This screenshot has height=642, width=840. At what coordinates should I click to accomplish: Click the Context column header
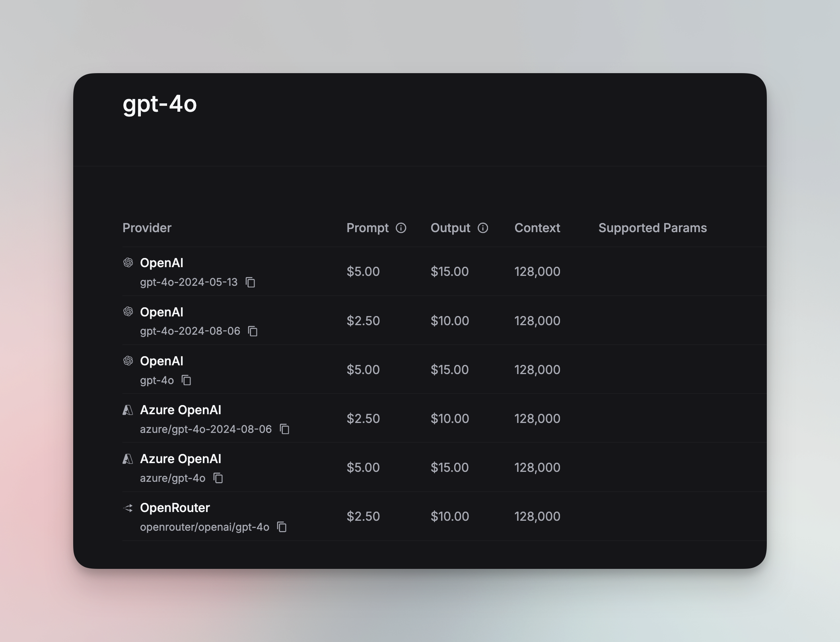click(537, 228)
